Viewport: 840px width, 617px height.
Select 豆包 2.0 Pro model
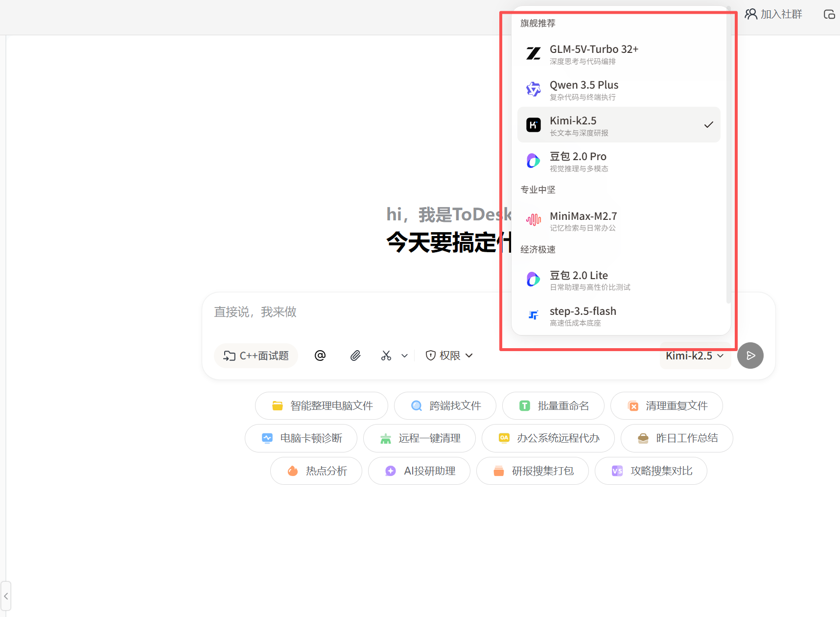[x=619, y=161]
